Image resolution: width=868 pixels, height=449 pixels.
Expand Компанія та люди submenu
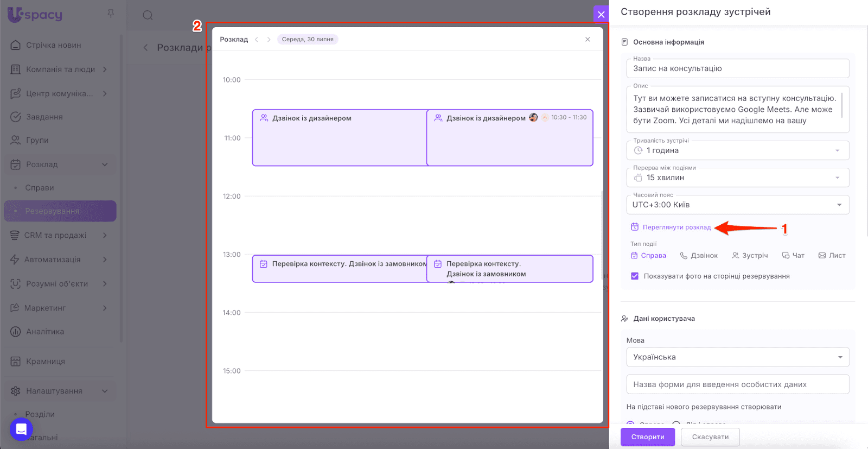tap(105, 69)
